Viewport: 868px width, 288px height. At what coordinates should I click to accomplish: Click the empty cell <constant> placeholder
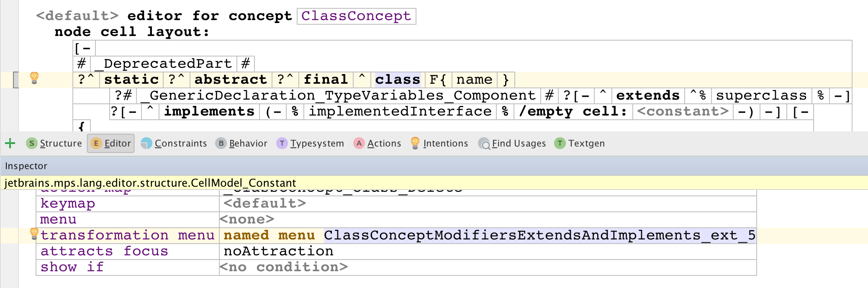pyautogui.click(x=683, y=111)
